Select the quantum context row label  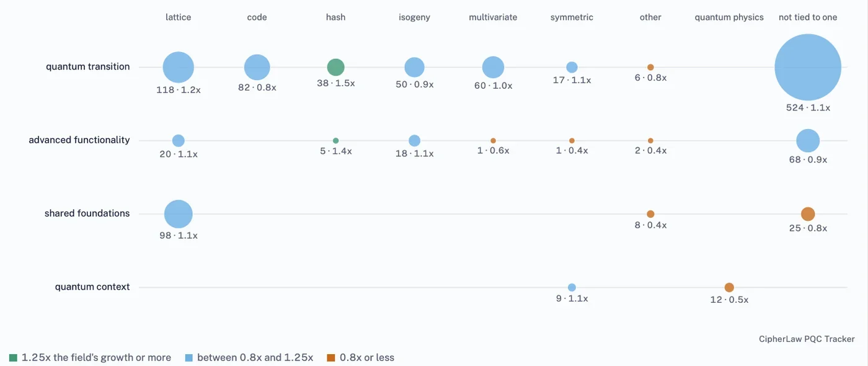point(92,287)
